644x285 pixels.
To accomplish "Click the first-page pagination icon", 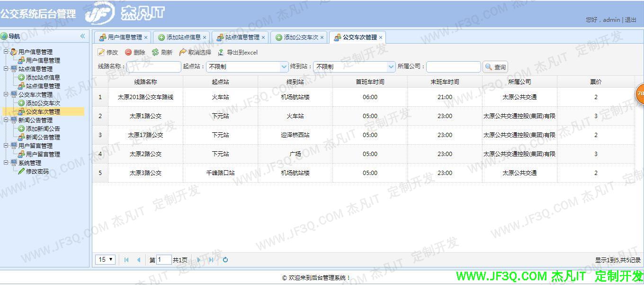I will point(125,259).
